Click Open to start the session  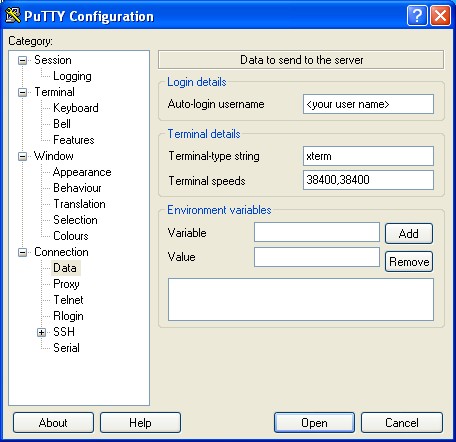314,423
